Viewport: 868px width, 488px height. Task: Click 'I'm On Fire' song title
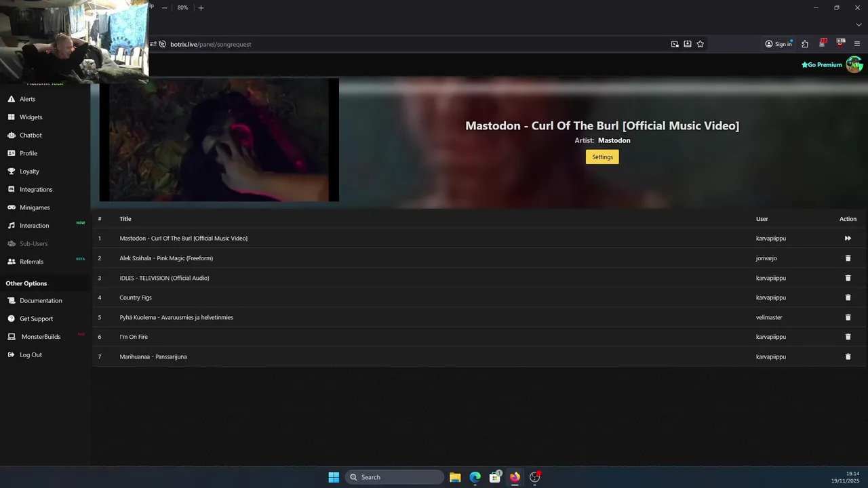pyautogui.click(x=134, y=337)
